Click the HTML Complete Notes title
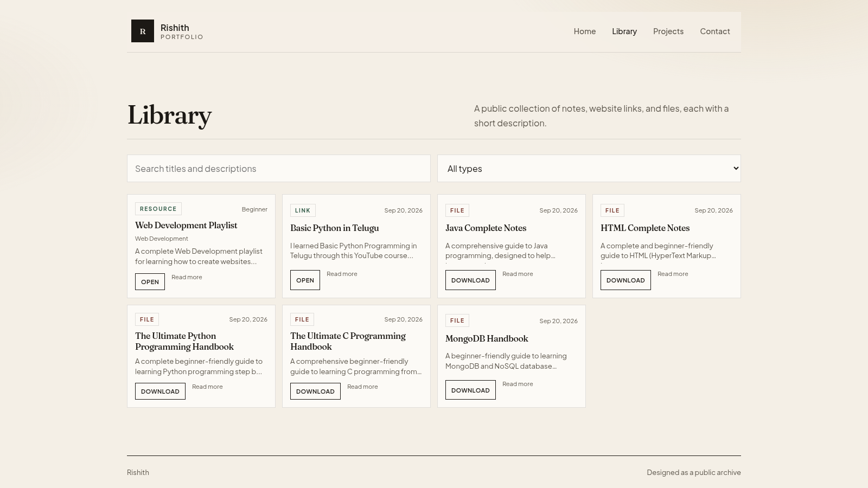The image size is (868, 488). pyautogui.click(x=645, y=228)
